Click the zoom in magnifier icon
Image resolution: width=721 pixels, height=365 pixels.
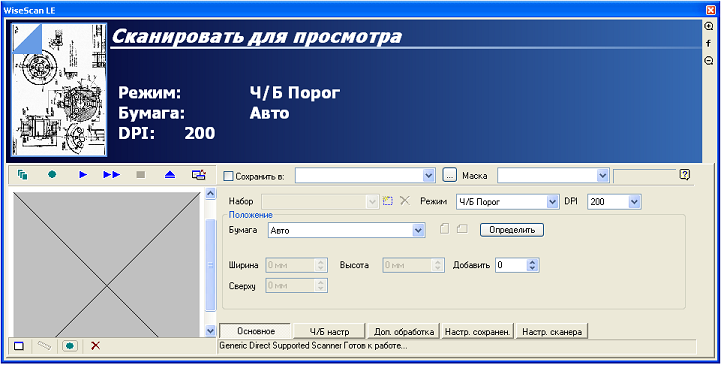pos(709,27)
